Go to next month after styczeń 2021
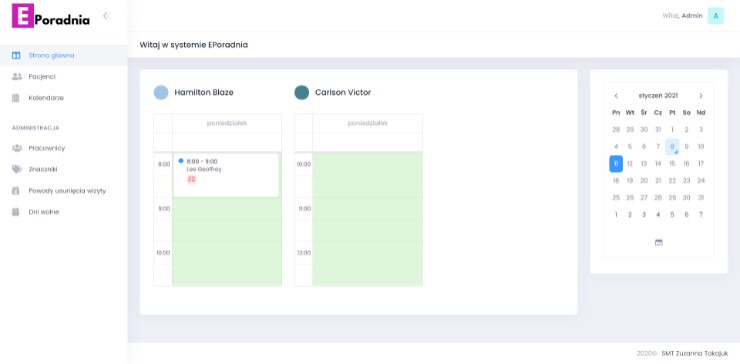Screen dimensions: 740x364 click(x=701, y=96)
